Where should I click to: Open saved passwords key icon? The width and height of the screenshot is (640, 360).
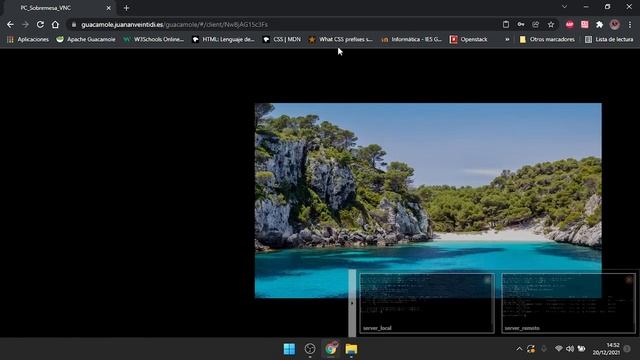click(521, 24)
